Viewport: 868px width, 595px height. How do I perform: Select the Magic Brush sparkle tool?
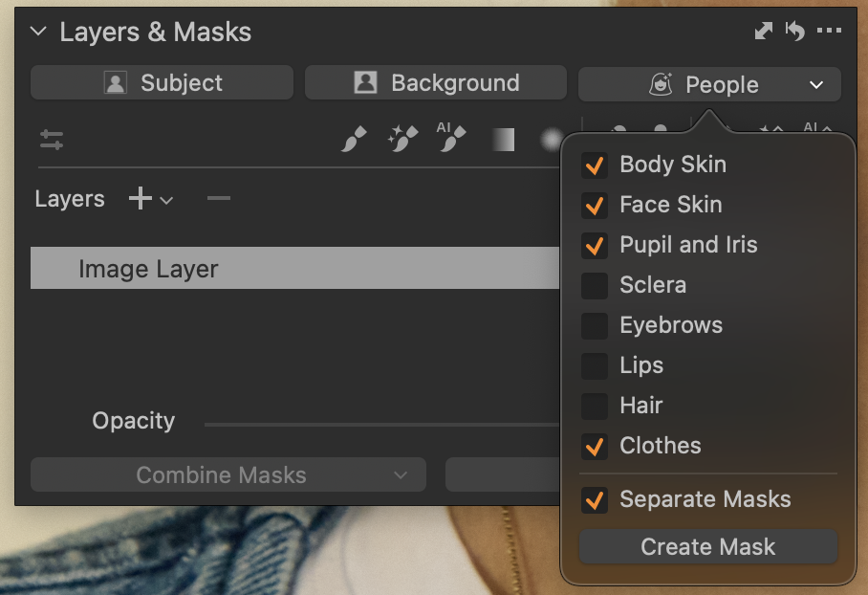402,139
